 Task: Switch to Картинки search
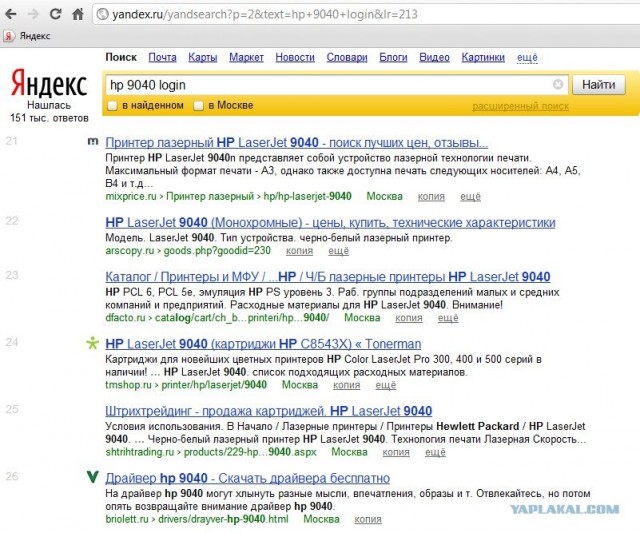click(x=483, y=58)
